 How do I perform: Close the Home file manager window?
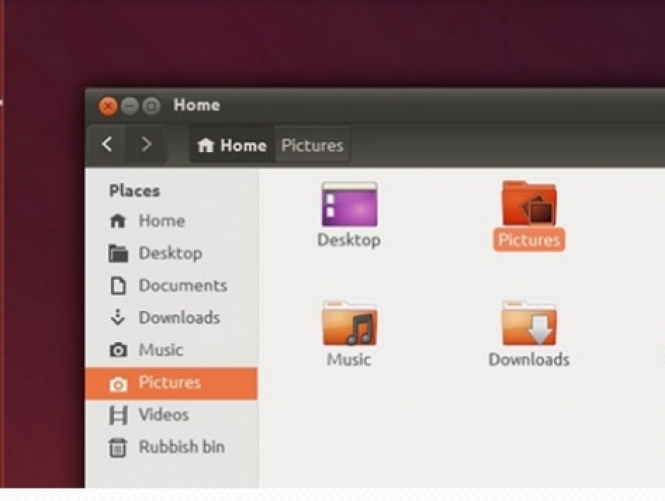(x=108, y=105)
